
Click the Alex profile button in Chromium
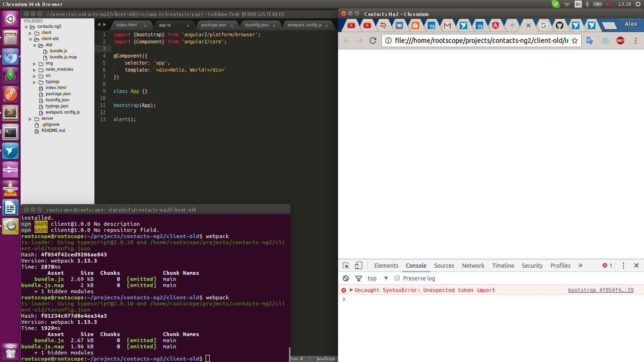[630, 24]
